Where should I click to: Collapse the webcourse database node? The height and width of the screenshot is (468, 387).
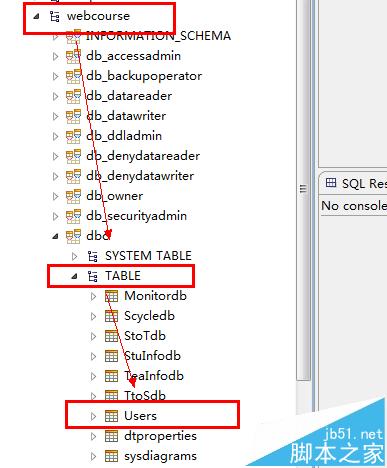[x=36, y=16]
